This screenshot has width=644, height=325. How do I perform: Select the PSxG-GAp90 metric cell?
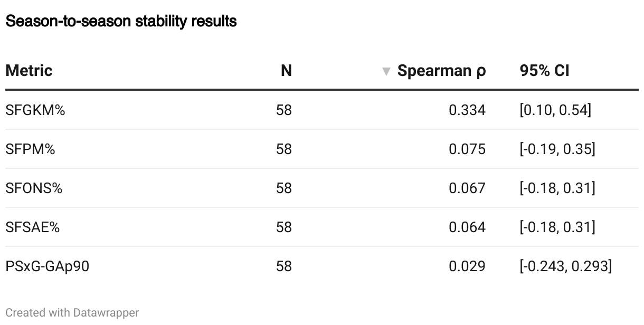48,266
